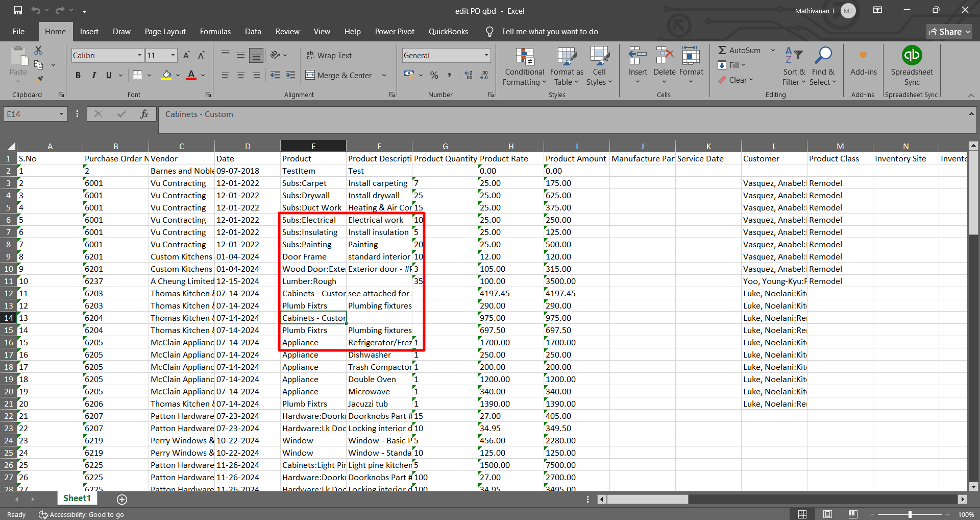Decrease font size with small A icon
The image size is (980, 520).
point(202,55)
